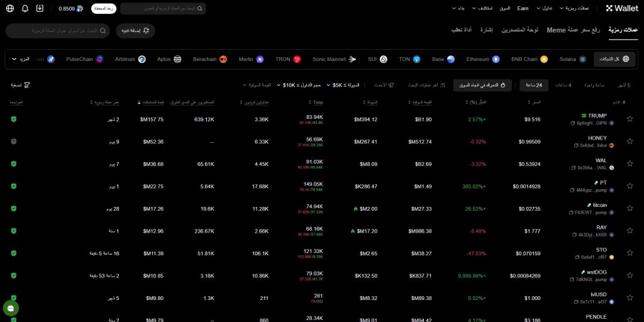Open the Earn menu item
This screenshot has width=644, height=322.
tap(523, 8)
